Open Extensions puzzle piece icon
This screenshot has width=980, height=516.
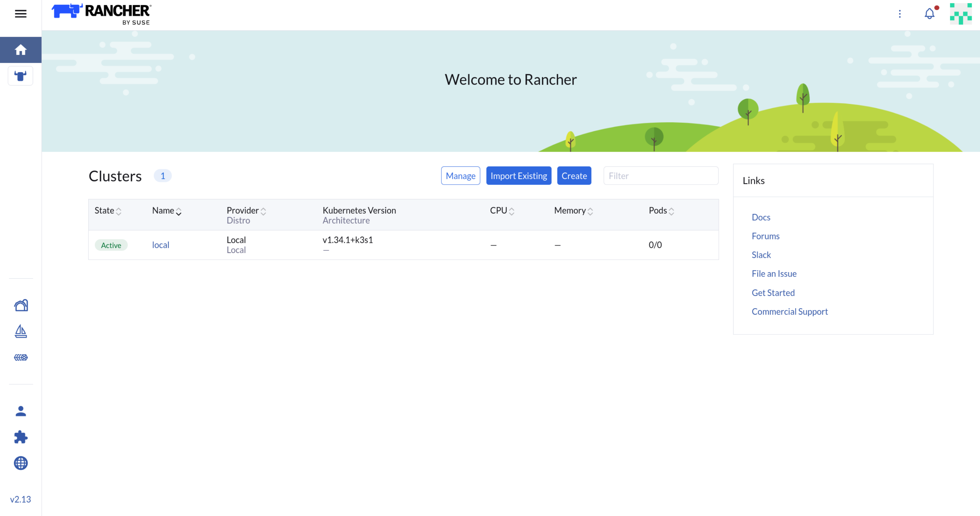[21, 437]
